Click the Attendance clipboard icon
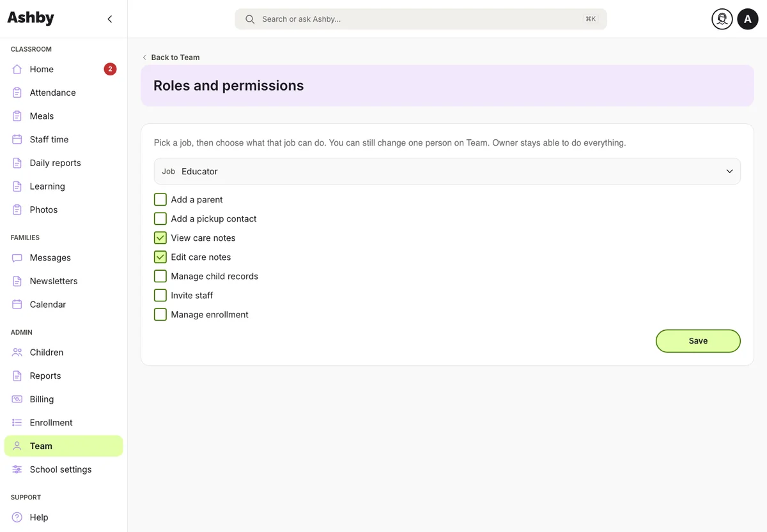 [x=17, y=93]
